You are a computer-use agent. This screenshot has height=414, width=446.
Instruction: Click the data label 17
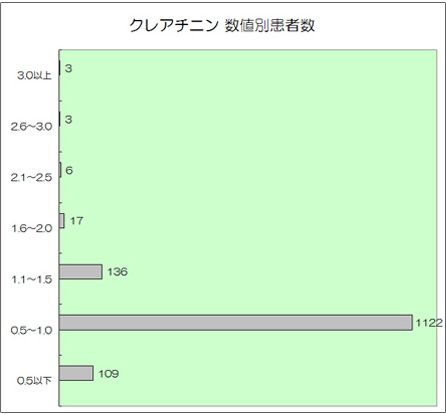76,221
